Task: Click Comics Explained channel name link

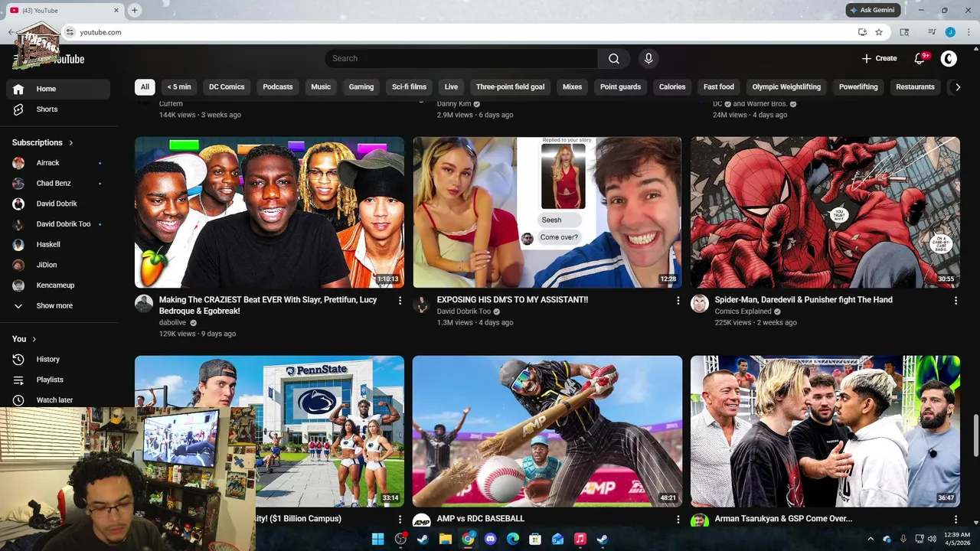Action: pyautogui.click(x=743, y=311)
